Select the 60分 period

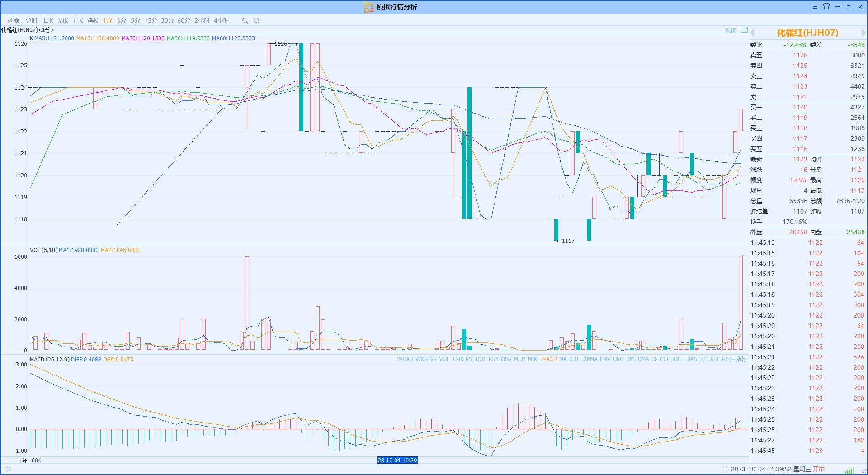[184, 20]
